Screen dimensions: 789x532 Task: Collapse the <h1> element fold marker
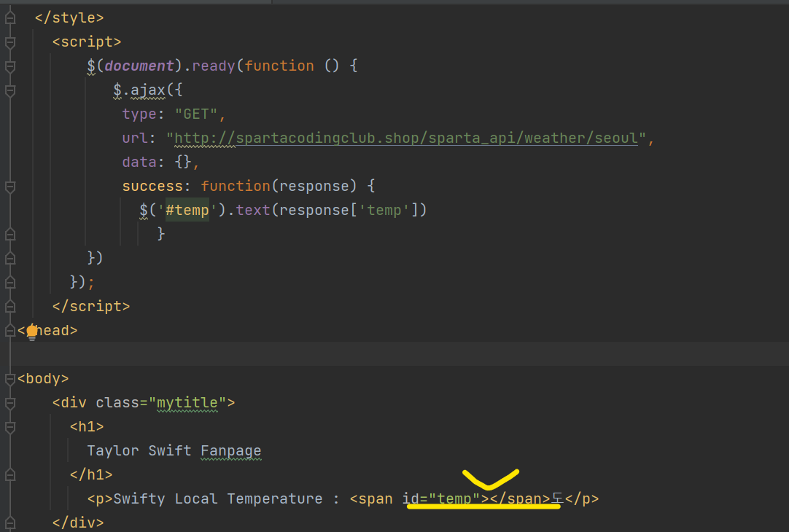(x=9, y=427)
